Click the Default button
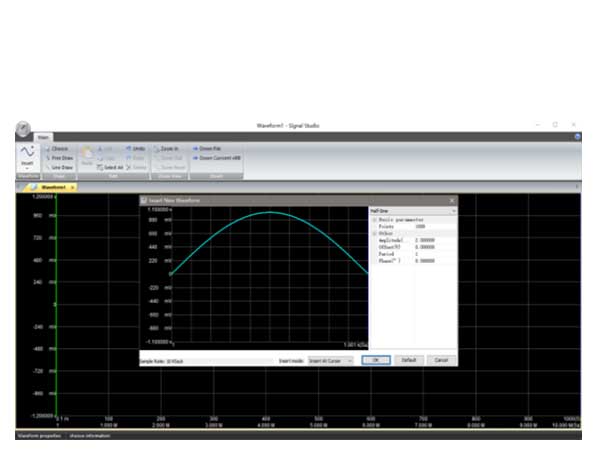Image resolution: width=600 pixels, height=450 pixels. coord(408,360)
